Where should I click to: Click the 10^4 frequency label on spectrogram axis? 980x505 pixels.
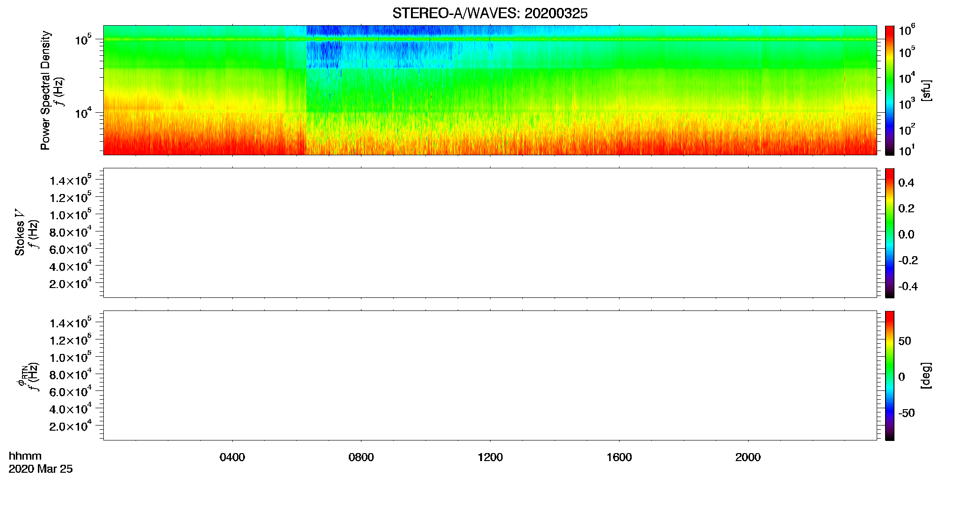[x=83, y=113]
